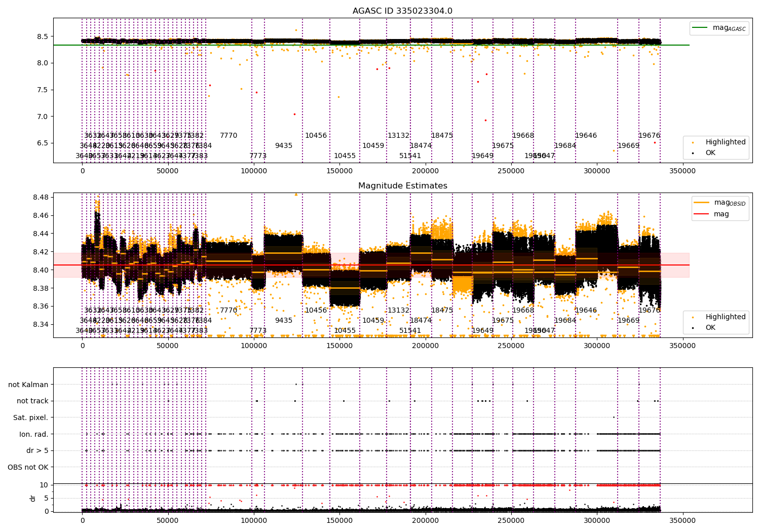
Task: Click the 'not track' axis label
Action: (32, 401)
